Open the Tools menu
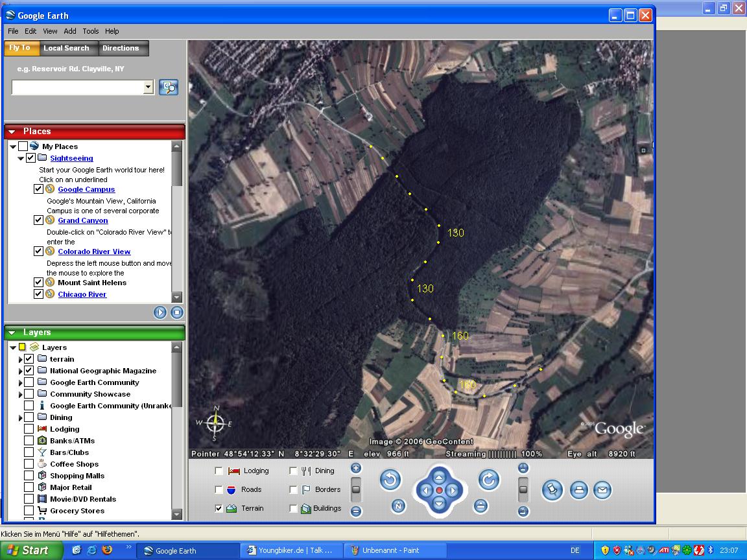747x560 pixels. 91,31
